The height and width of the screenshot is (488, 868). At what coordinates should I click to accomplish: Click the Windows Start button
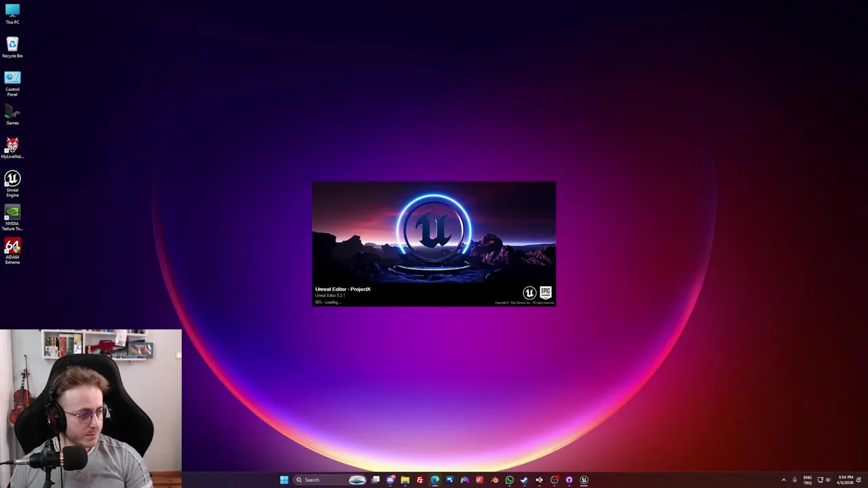tap(284, 480)
